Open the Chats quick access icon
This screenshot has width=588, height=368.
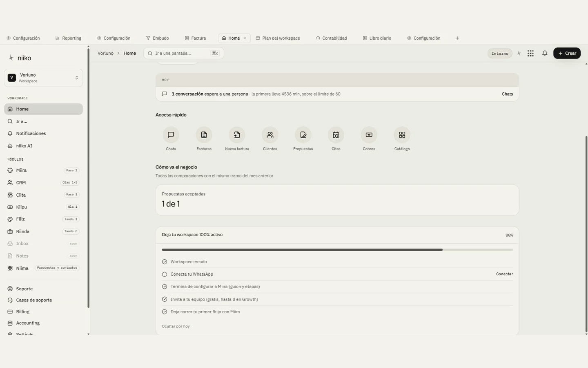[171, 135]
